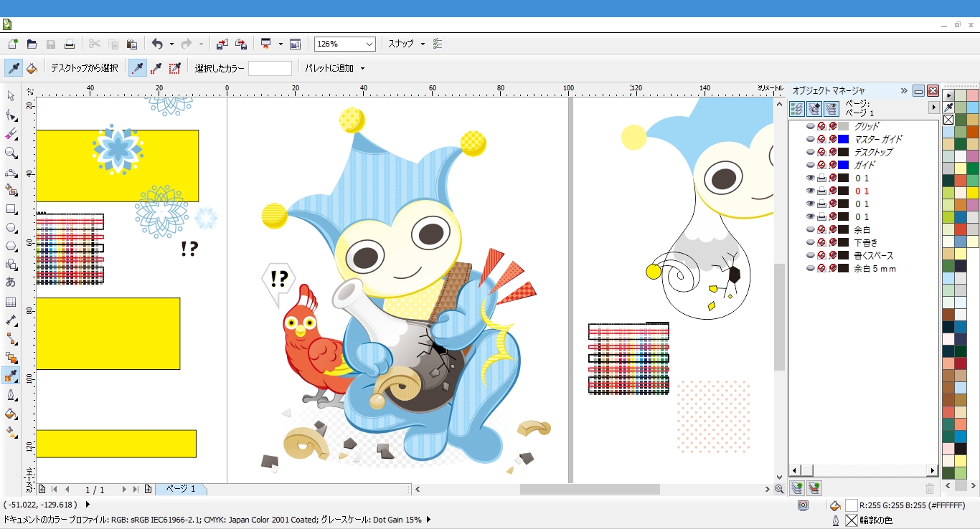Screen dimensions: 980x529
Task: Switch to the ページ 1 tab
Action: click(181, 489)
